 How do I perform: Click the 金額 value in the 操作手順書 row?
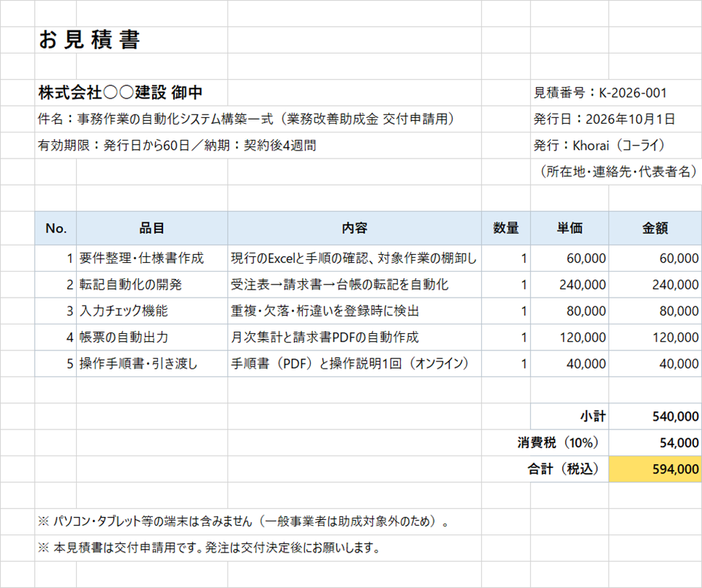click(x=656, y=364)
